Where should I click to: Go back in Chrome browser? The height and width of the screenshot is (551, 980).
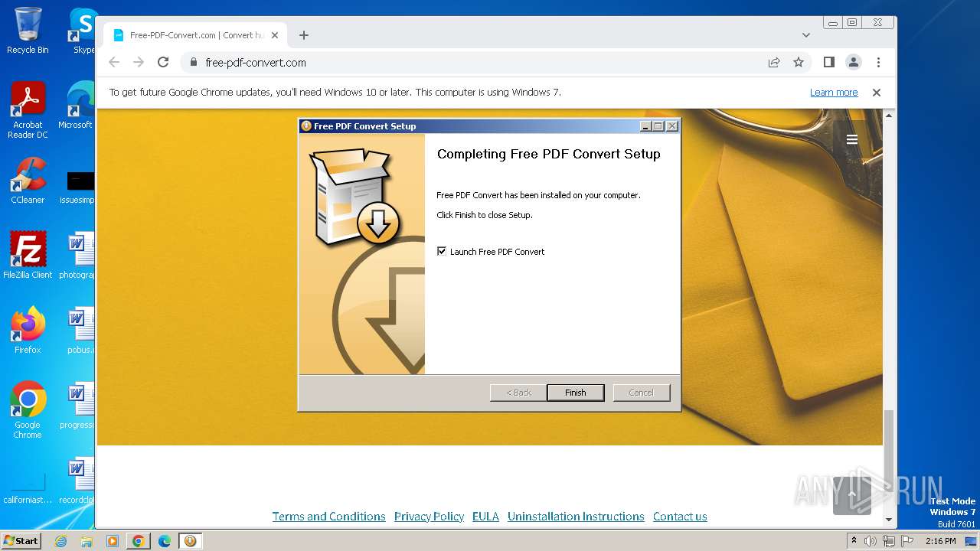click(x=114, y=62)
